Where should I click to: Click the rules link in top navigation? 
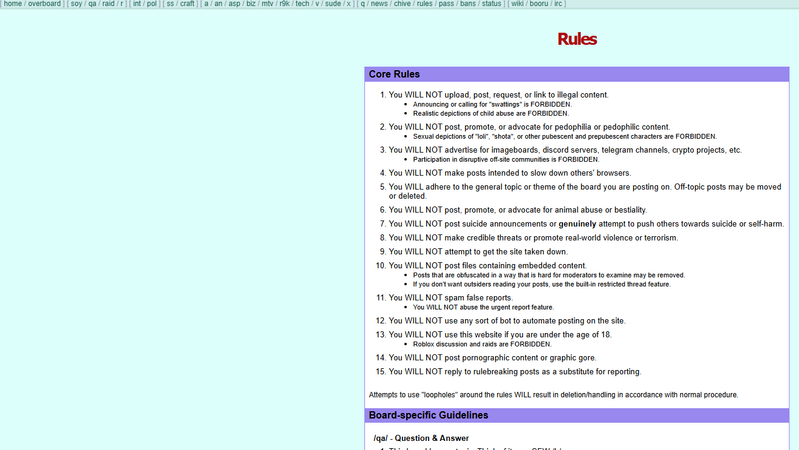pos(424,4)
